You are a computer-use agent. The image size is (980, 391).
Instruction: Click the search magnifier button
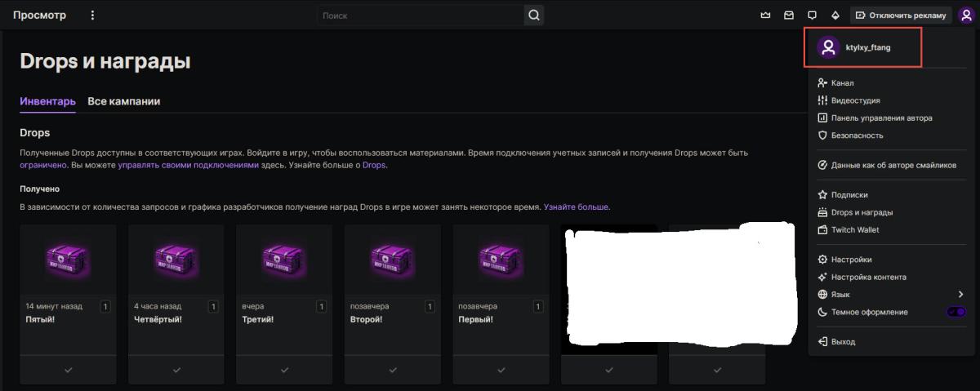pos(533,15)
